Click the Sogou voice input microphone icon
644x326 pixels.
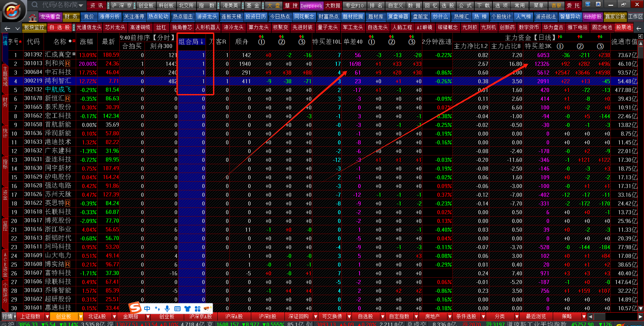(x=167, y=309)
